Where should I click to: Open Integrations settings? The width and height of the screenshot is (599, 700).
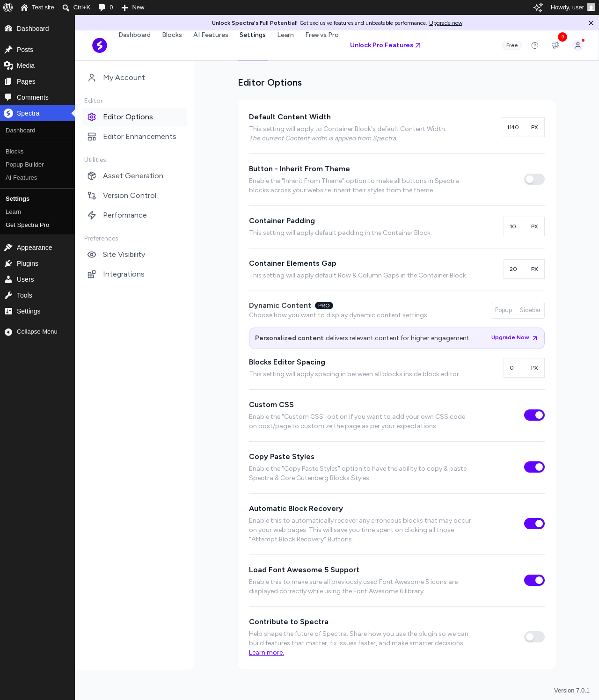(x=135, y=274)
